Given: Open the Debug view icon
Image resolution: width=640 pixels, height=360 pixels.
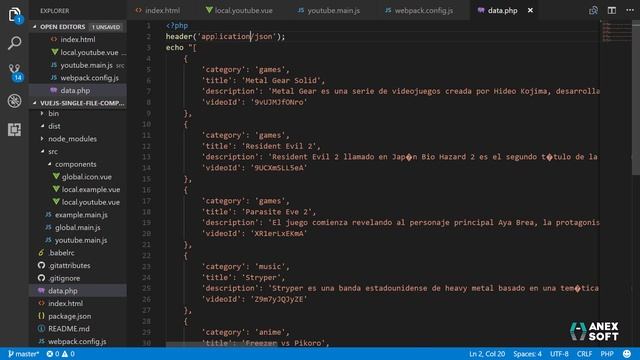Looking at the screenshot, I should pyautogui.click(x=14, y=100).
